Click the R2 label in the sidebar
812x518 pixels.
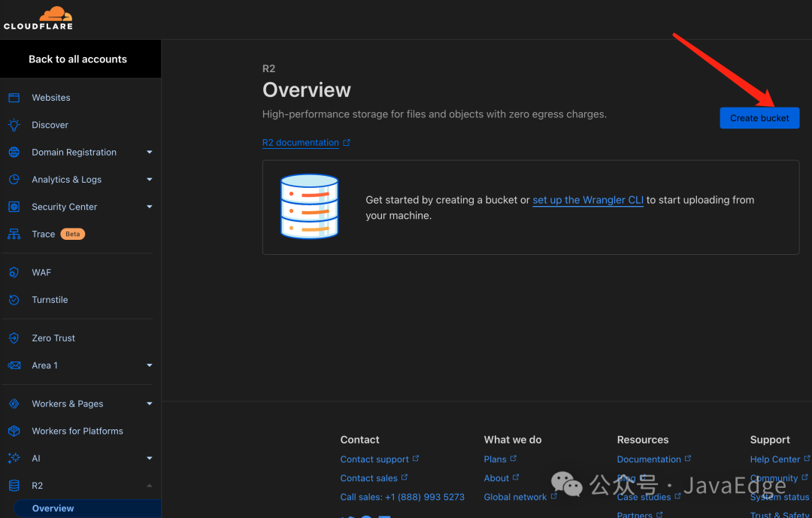click(38, 486)
